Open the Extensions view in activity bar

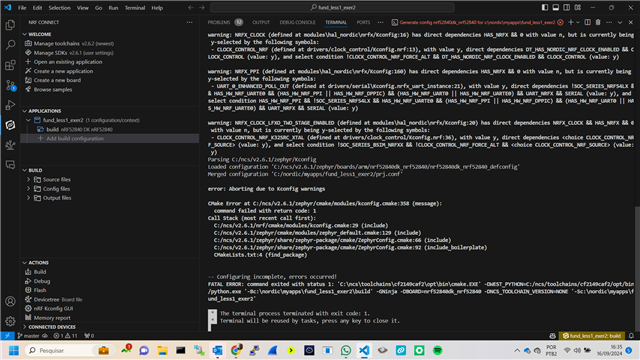point(10,65)
